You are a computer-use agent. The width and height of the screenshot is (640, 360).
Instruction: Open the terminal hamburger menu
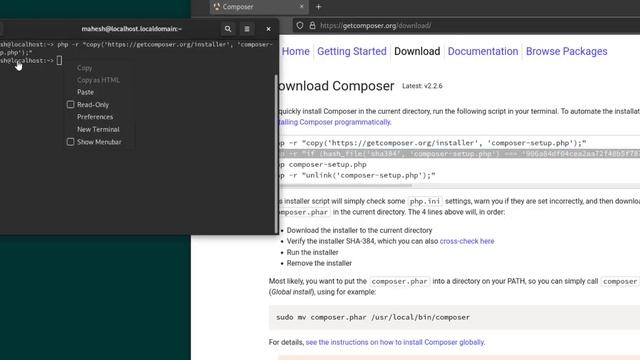247,29
